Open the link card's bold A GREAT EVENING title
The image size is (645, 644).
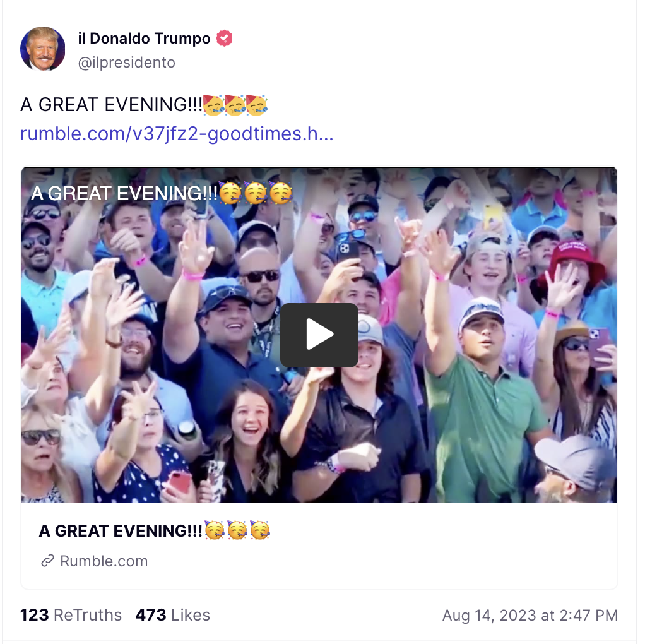[121, 531]
